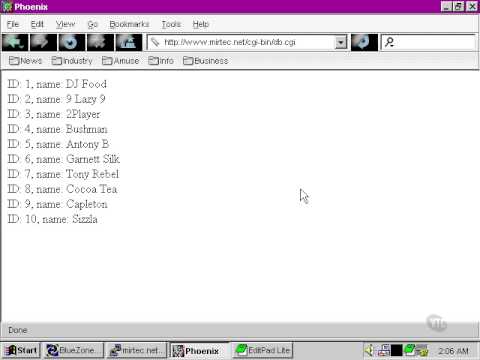The image size is (480, 360).
Task: Click the system tray clock showing 2:06 AM
Action: point(453,351)
